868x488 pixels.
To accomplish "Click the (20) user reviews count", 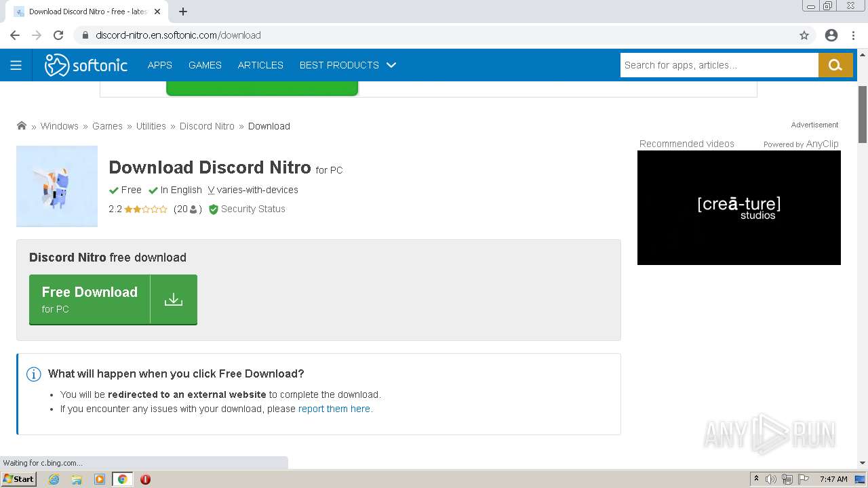I will (188, 209).
